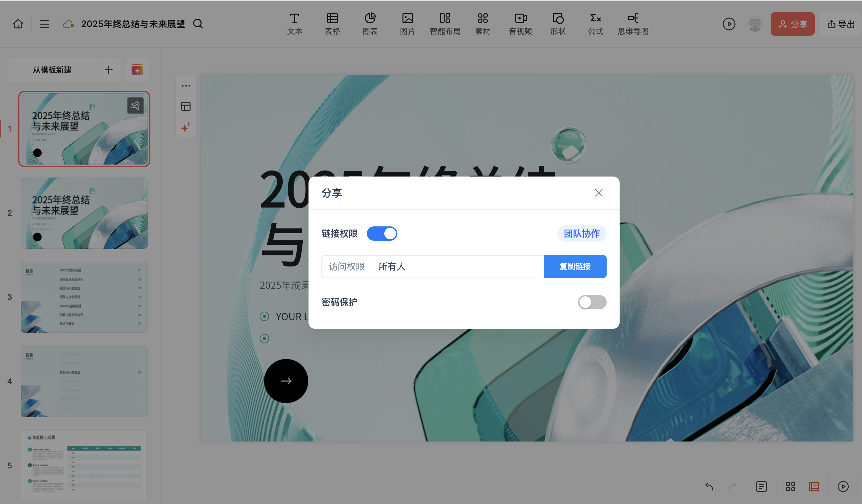Switch to the red normal editing view
This screenshot has height=504, width=862.
click(x=814, y=486)
